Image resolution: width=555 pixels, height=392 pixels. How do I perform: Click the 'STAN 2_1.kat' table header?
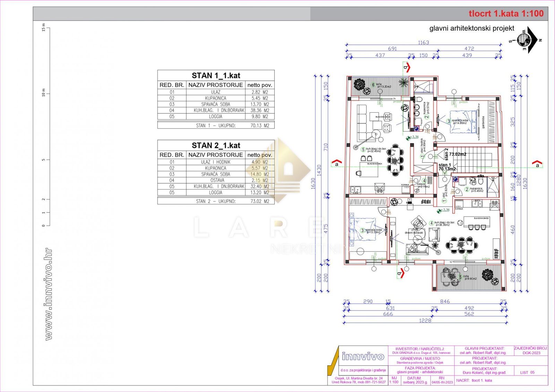(216, 146)
